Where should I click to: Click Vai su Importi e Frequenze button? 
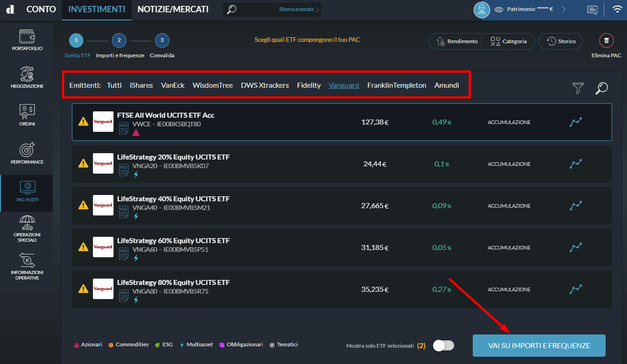pos(539,345)
